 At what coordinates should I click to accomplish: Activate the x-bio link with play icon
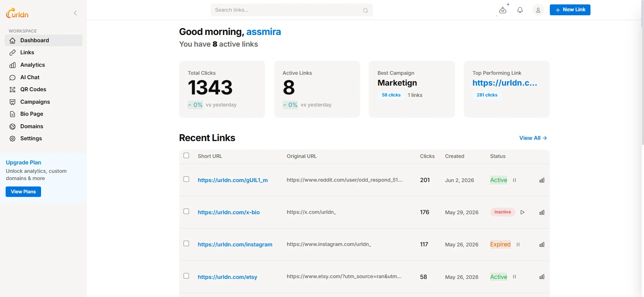522,212
